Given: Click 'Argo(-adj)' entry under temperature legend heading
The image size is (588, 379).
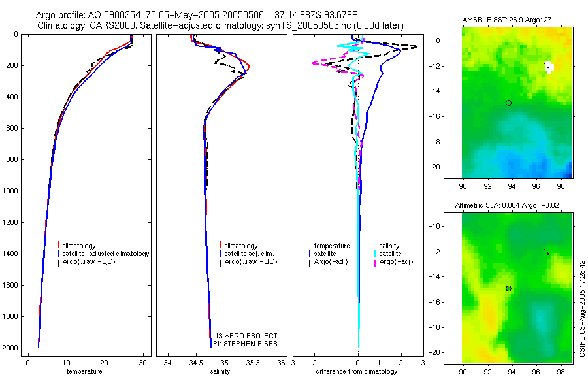Looking at the screenshot, I should click(x=331, y=262).
